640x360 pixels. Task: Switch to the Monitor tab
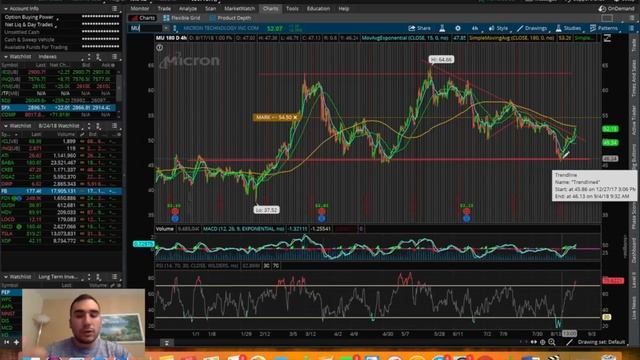click(x=140, y=9)
